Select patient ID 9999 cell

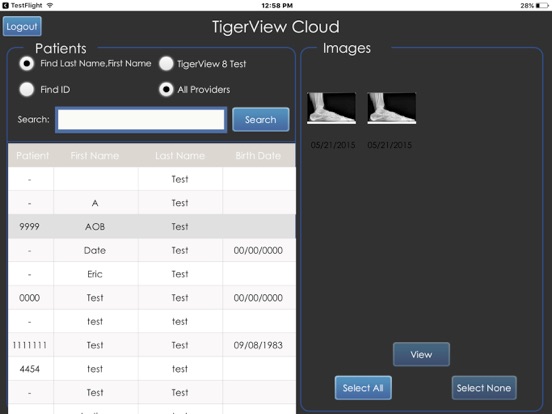click(x=30, y=227)
